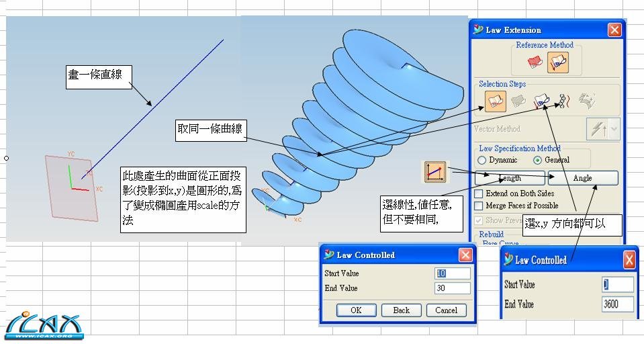644x344 pixels.
Task: Click the Length law button
Action: tap(510, 178)
